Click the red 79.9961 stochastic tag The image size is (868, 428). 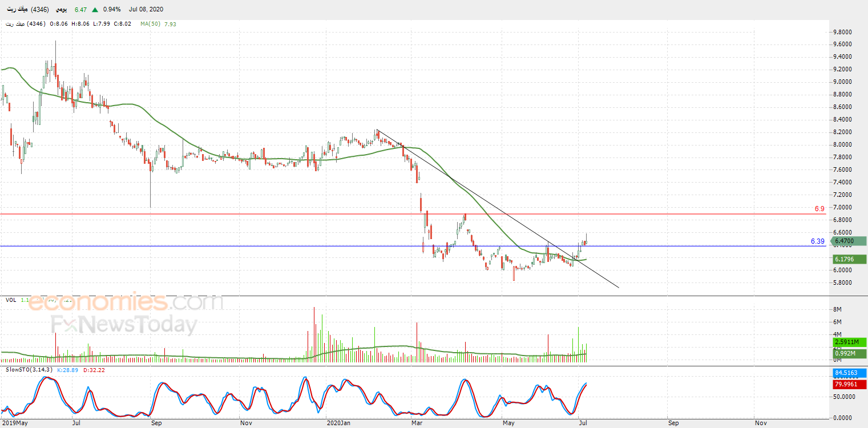click(850, 385)
